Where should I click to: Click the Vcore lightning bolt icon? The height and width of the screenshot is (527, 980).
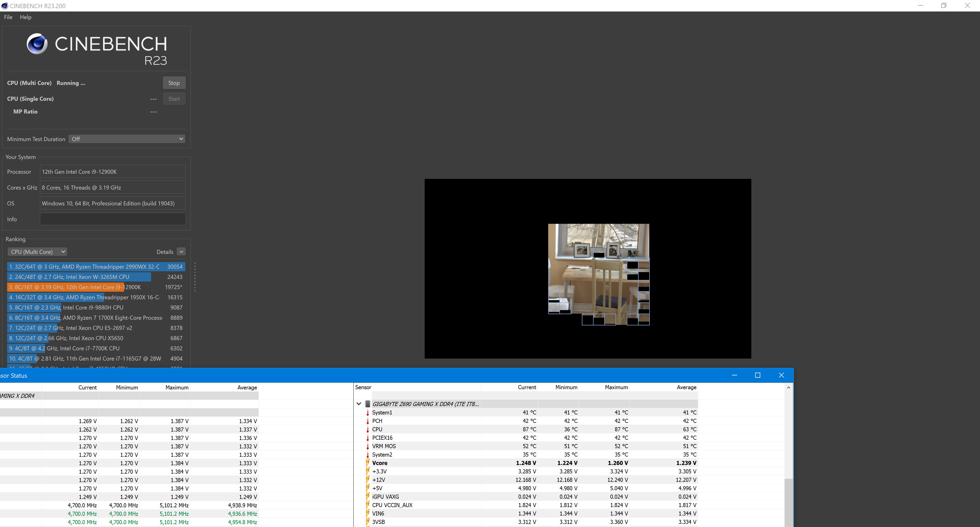pyautogui.click(x=367, y=463)
